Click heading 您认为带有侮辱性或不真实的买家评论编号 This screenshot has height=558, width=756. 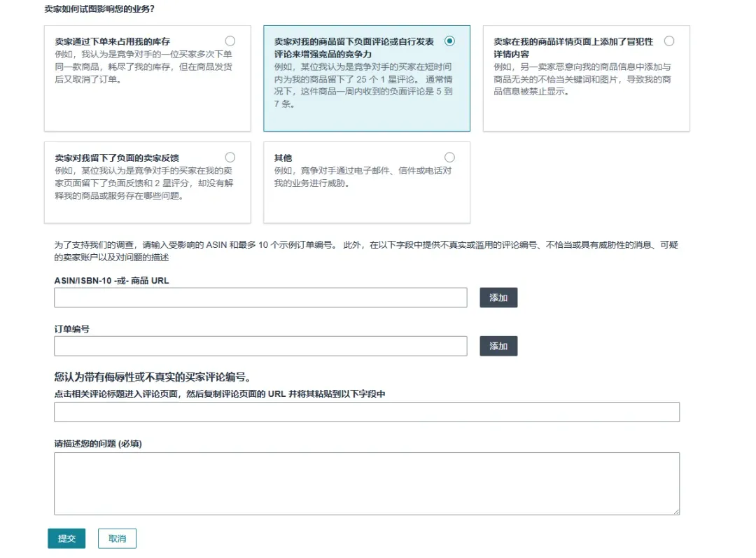click(153, 377)
